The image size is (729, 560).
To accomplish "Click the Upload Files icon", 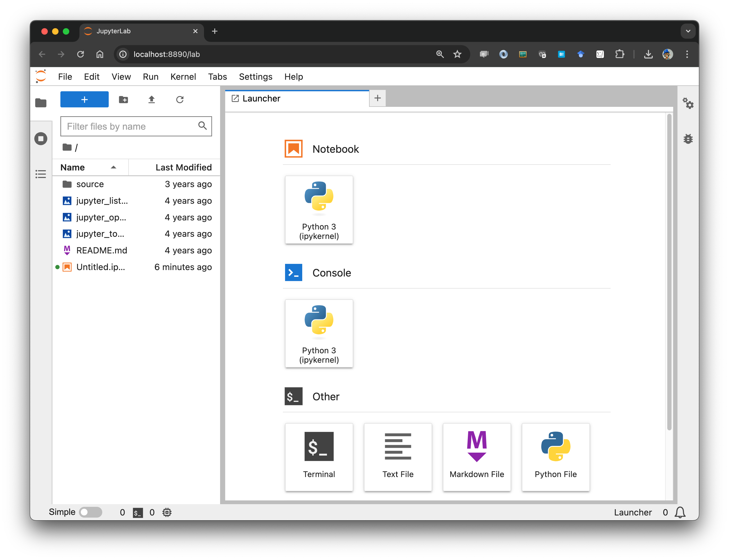I will click(152, 99).
